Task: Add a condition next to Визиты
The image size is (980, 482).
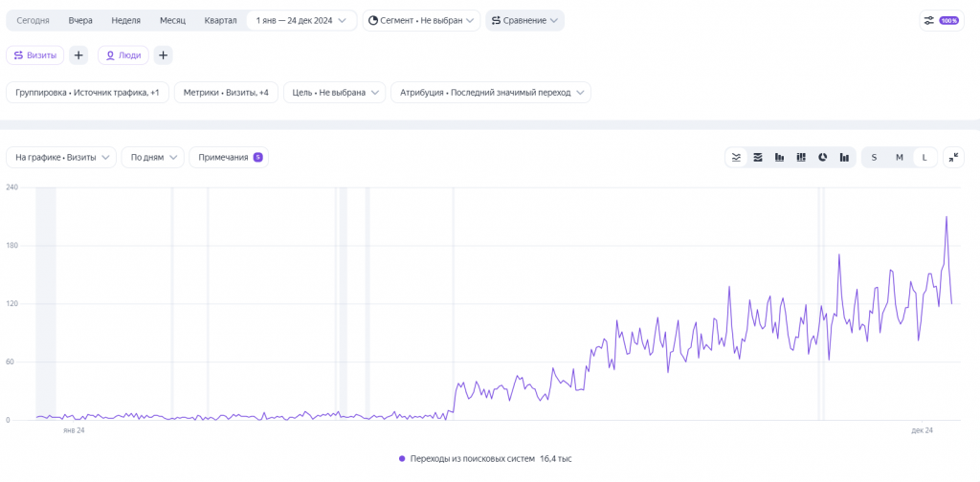Action: (78, 55)
